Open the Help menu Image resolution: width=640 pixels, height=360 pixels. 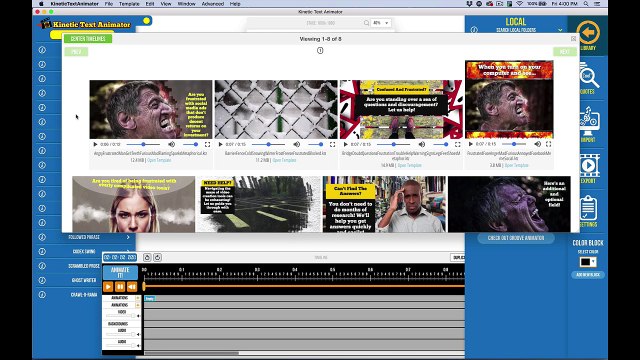click(x=235, y=4)
